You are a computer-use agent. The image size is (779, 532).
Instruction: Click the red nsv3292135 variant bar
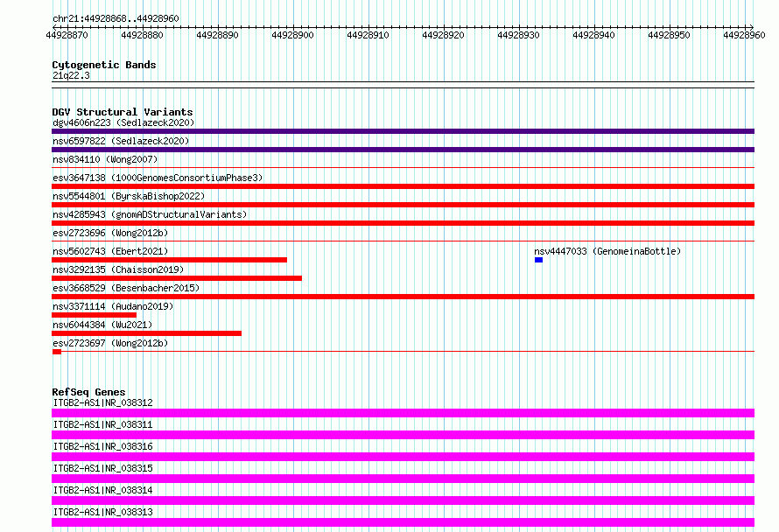click(177, 278)
